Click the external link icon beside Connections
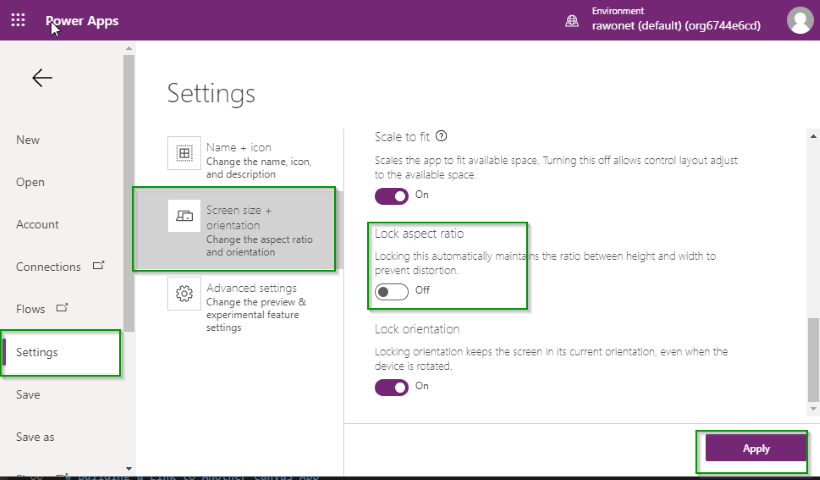This screenshot has height=480, width=820. tap(98, 265)
